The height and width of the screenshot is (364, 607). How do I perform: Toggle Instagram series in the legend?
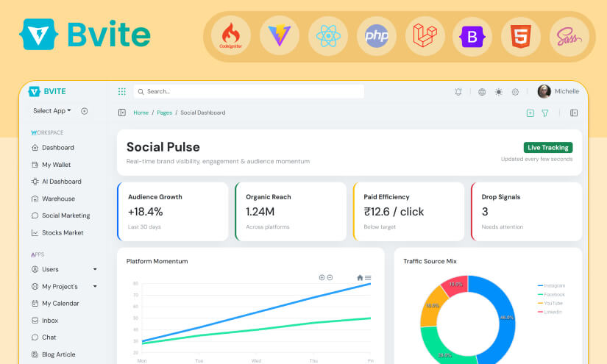tap(552, 285)
